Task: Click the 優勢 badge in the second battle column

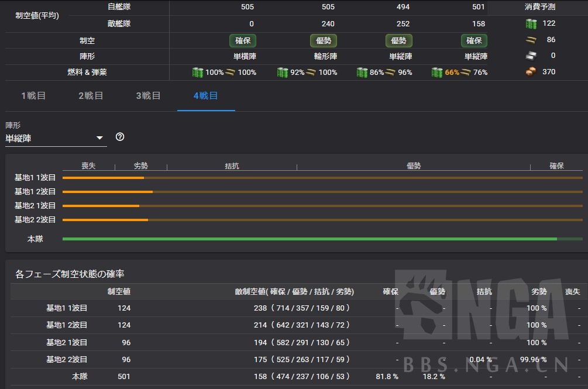Action: (324, 41)
